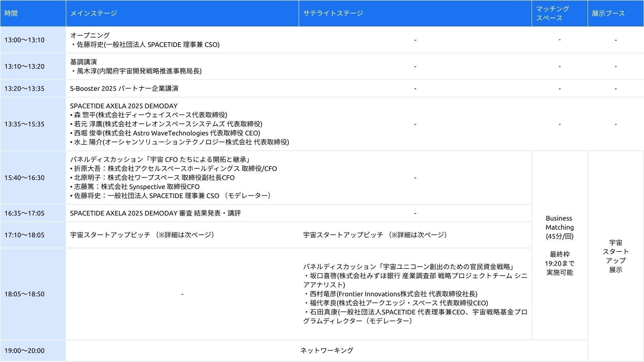Select the 16:35〜17:05 time cell
The width and height of the screenshot is (644, 362).
click(33, 213)
